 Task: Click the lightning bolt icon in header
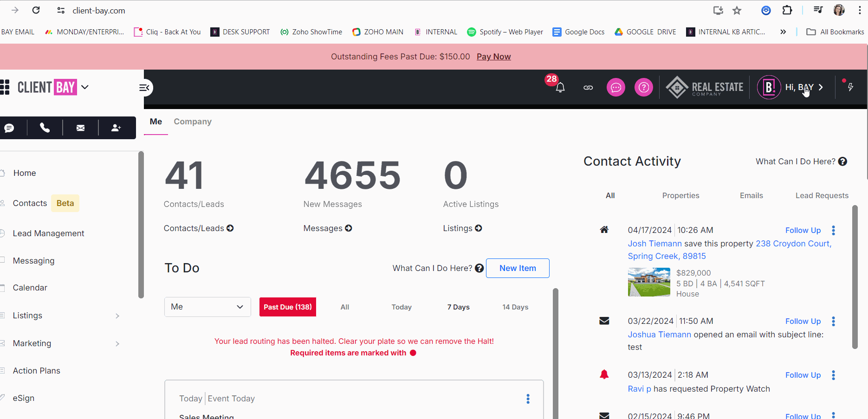coord(850,87)
